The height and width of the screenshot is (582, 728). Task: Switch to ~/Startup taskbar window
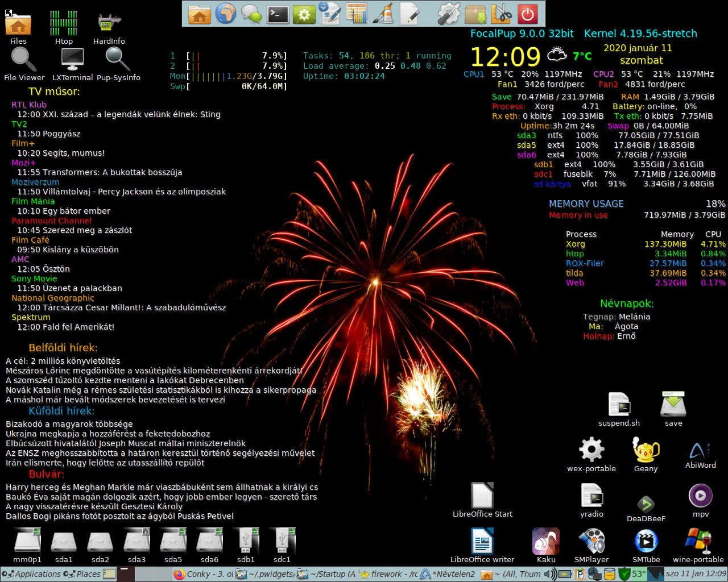pos(326,574)
